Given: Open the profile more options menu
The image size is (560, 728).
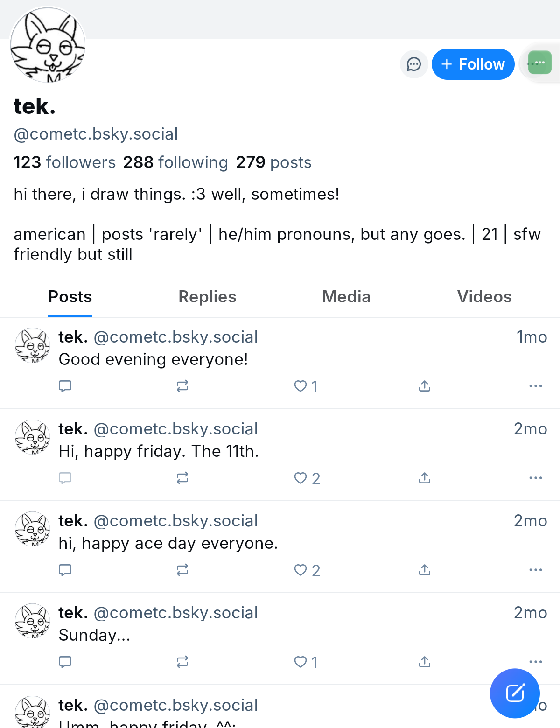Looking at the screenshot, I should coord(539,63).
